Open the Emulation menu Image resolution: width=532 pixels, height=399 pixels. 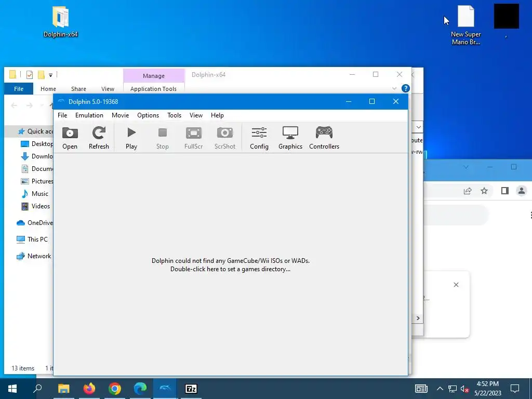click(89, 115)
